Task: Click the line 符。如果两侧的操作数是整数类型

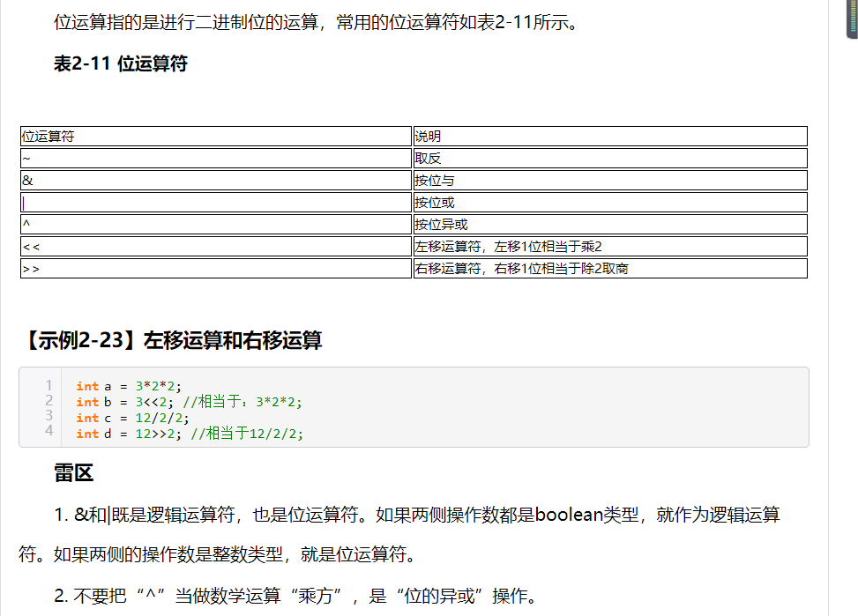Action: (219, 554)
